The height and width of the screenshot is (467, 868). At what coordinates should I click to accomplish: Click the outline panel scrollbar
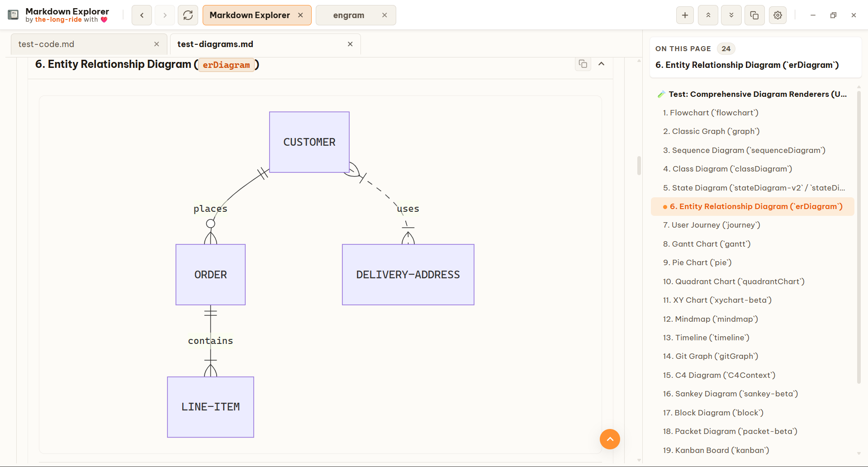coord(859,238)
